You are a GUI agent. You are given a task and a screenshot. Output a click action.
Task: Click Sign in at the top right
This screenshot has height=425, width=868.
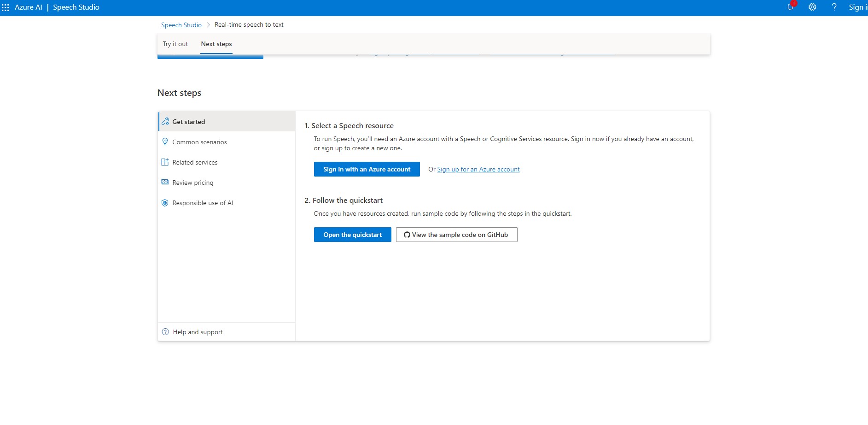coord(858,7)
